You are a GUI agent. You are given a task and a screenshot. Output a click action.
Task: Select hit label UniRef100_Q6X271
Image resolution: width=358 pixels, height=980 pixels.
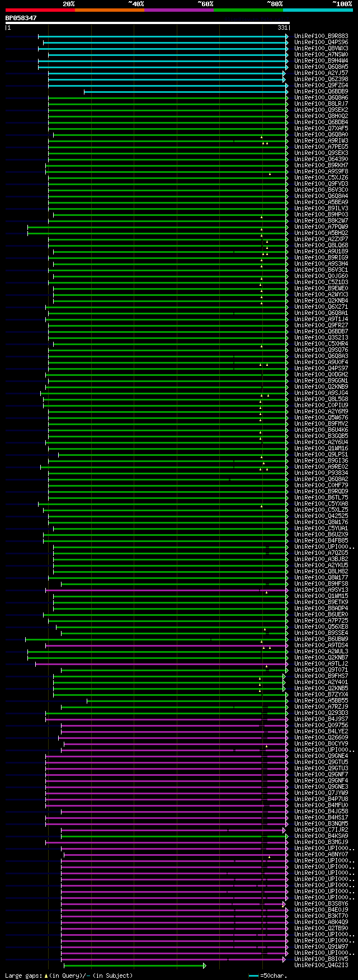(321, 307)
